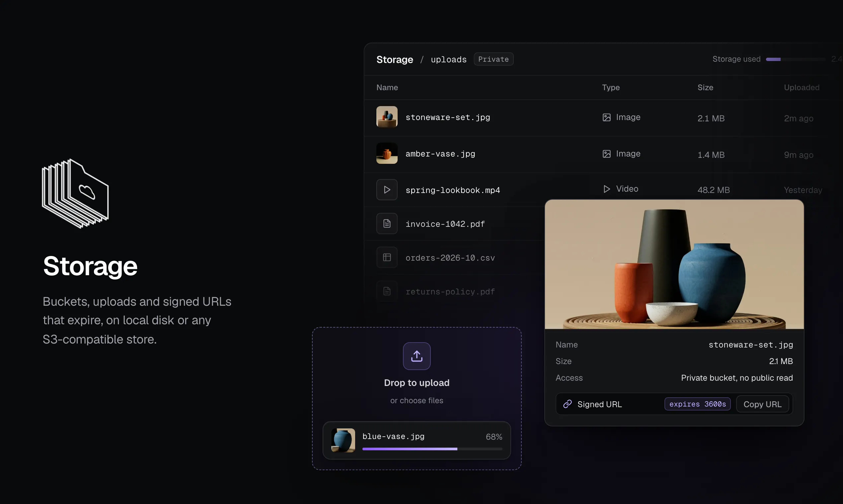Click the Yesterday uploaded value

[803, 190]
